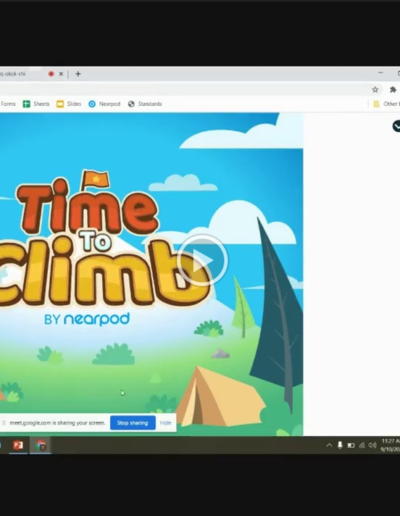
Task: Open the Other bookmarks folder
Action: [x=387, y=104]
